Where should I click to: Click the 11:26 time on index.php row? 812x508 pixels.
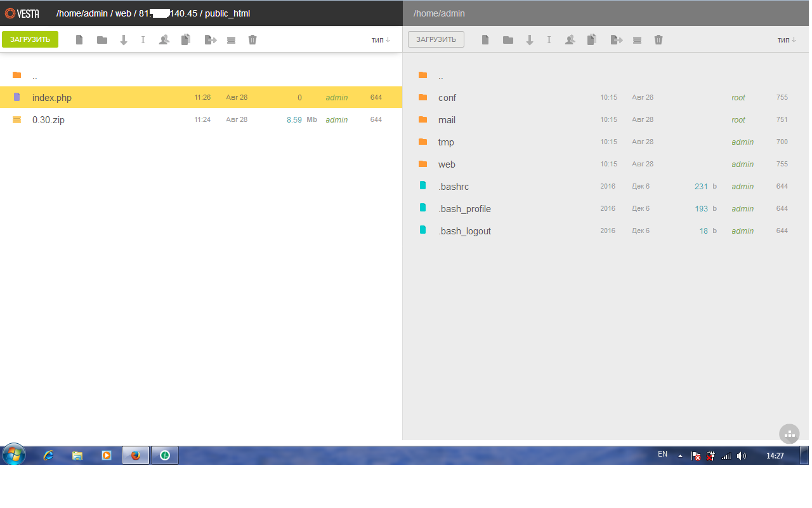[202, 97]
